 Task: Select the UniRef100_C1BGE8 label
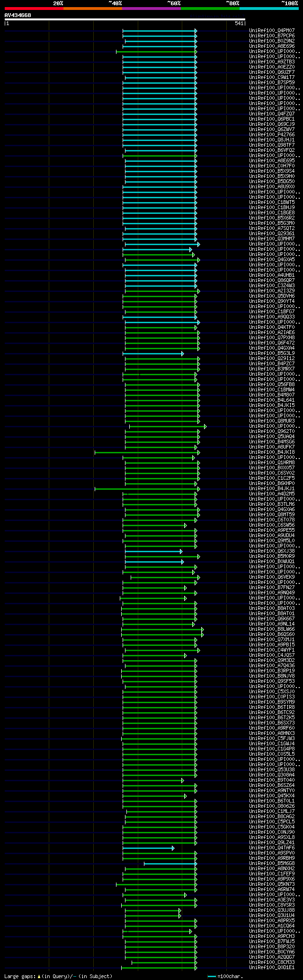(272, 212)
